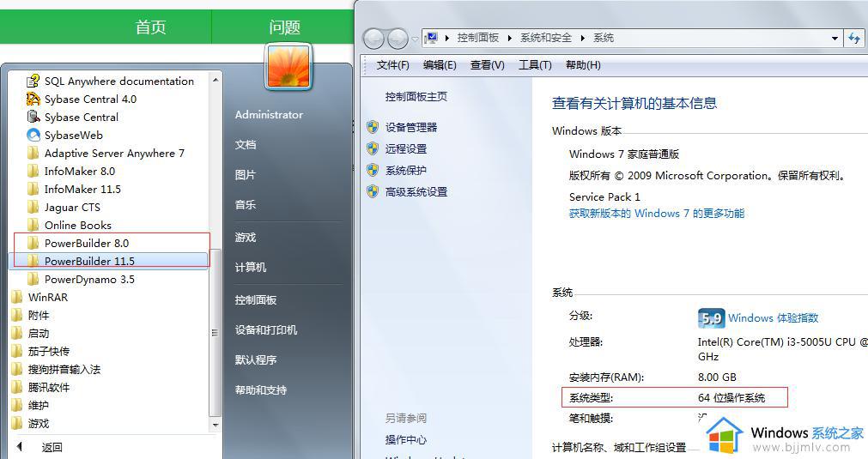Open the 查看(V) menu
868x459 pixels.
(x=487, y=65)
